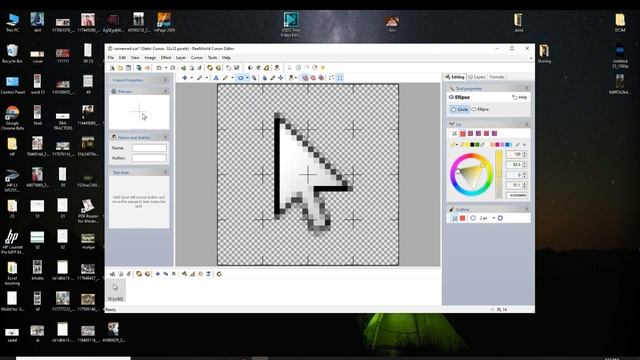
Task: Choose the Ellipse radio option
Action: click(x=480, y=109)
